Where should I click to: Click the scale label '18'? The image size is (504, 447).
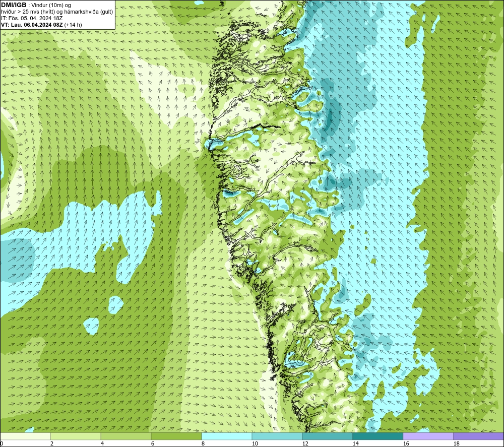[x=457, y=444]
